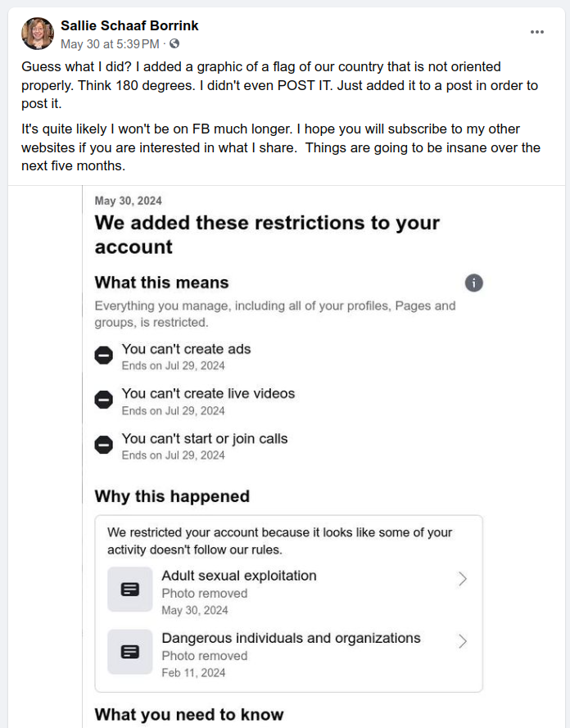The height and width of the screenshot is (728, 570).
Task: Click the Dangerous individuals violation icon
Action: click(x=130, y=652)
